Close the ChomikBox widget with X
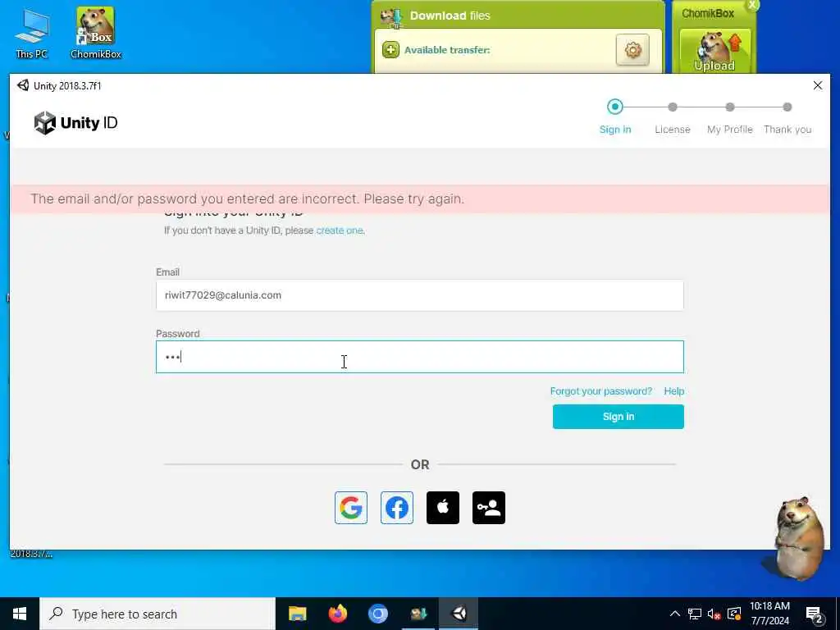Screen dimensions: 840x630 pyautogui.click(x=752, y=5)
